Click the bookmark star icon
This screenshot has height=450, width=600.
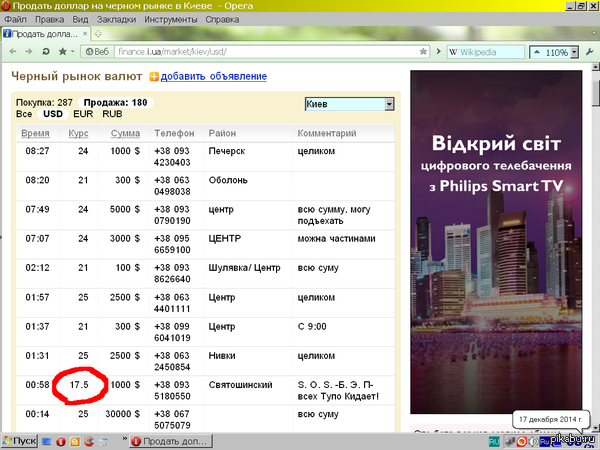click(63, 50)
